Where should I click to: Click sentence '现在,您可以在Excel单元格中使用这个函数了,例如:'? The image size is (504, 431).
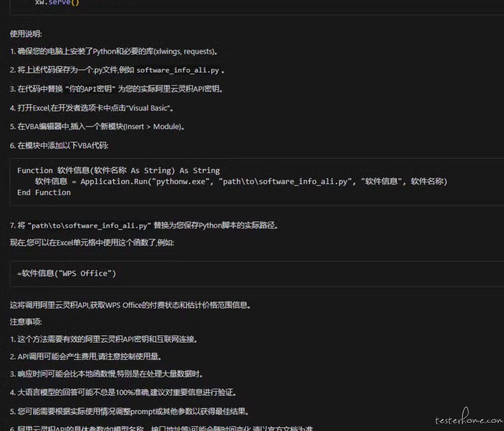[x=92, y=243]
